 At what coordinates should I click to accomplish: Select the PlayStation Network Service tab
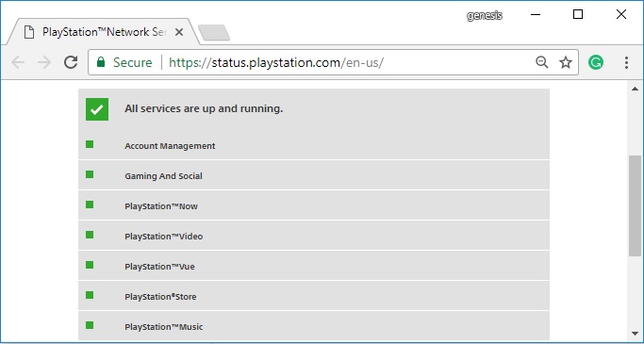pos(103,32)
